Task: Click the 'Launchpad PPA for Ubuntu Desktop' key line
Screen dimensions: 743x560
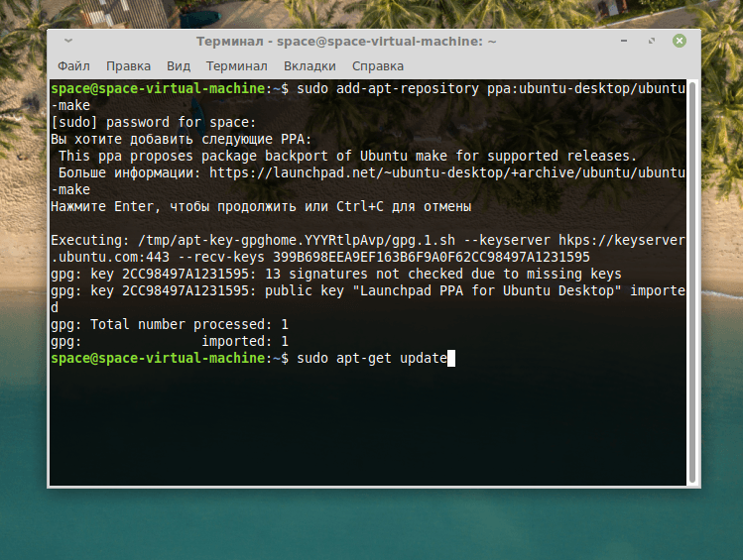Action: pos(368,290)
